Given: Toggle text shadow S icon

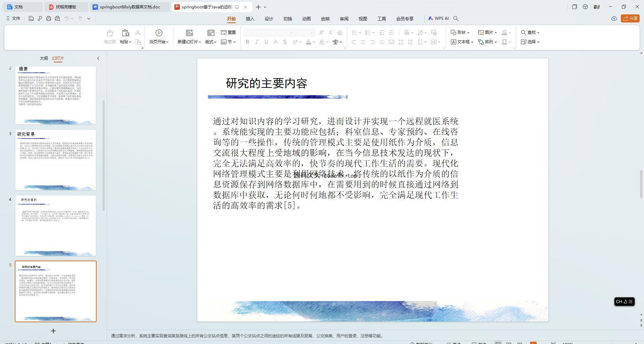Looking at the screenshot, I should click(x=285, y=42).
